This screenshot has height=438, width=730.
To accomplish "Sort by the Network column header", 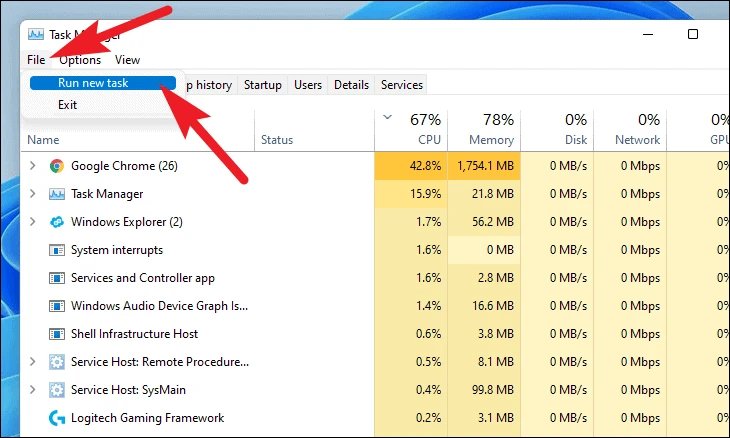I will pyautogui.click(x=630, y=131).
